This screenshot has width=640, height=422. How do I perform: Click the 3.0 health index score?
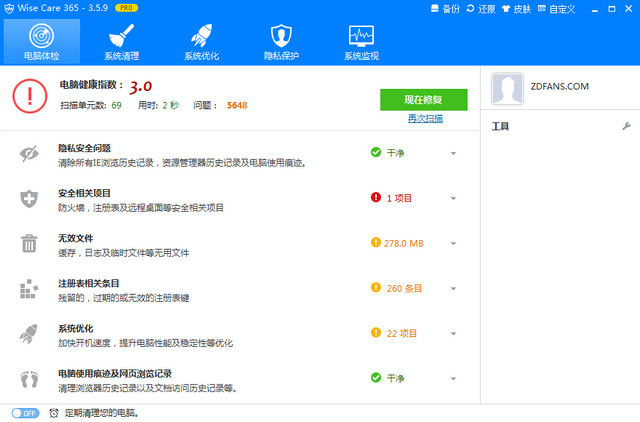[140, 87]
